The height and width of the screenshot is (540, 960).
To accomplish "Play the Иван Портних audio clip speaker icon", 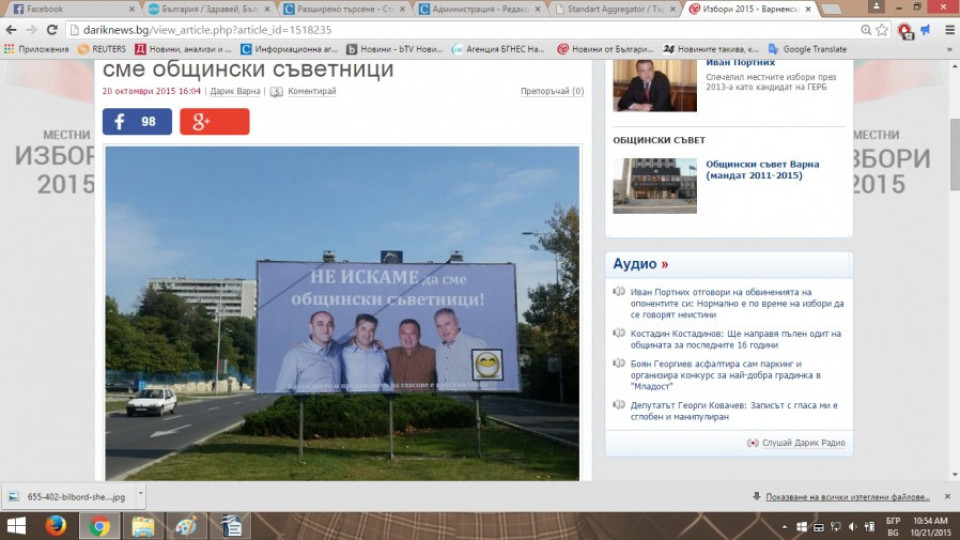I will (x=619, y=292).
